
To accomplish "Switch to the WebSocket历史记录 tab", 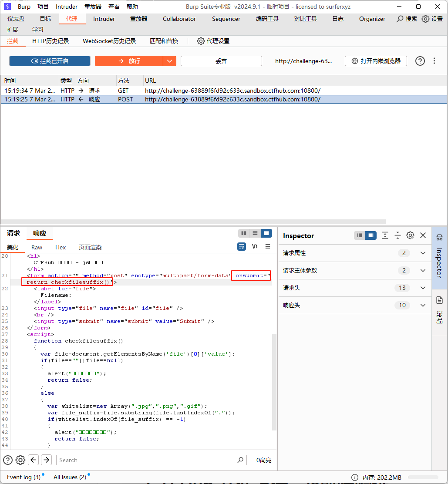I will 109,41.
